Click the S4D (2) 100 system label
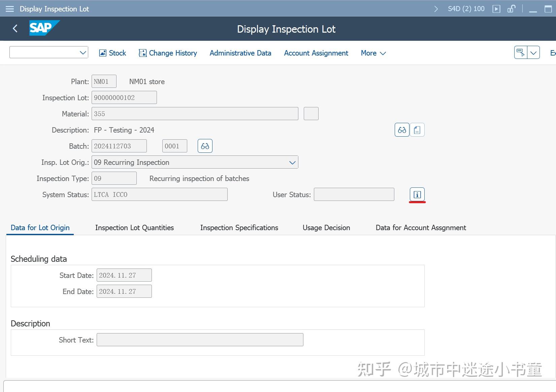This screenshot has width=556, height=392. pos(466,9)
